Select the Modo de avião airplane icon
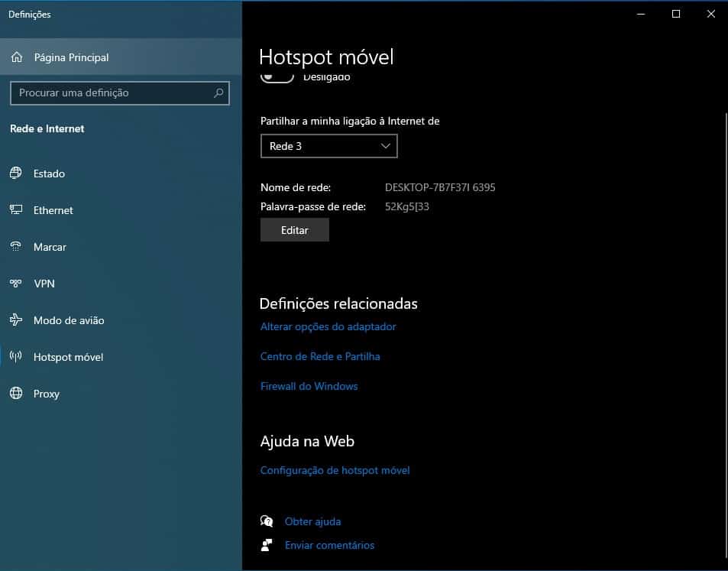The height and width of the screenshot is (571, 728). [16, 320]
